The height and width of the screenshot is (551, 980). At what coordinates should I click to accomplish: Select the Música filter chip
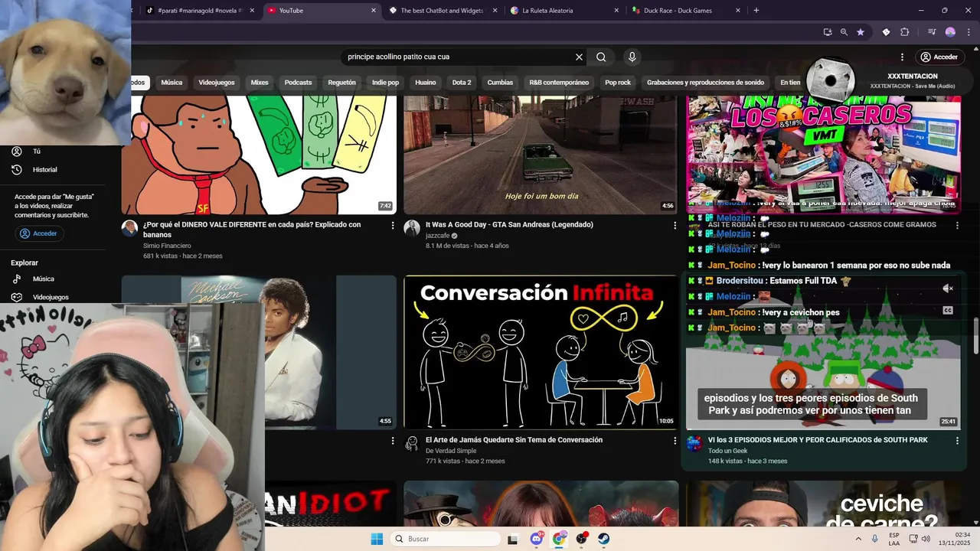pyautogui.click(x=171, y=83)
